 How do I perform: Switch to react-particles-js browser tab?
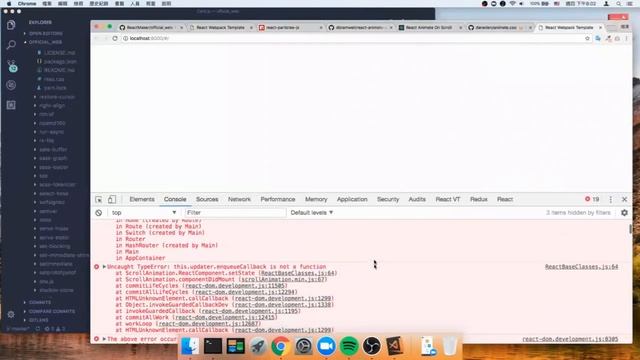[x=289, y=27]
